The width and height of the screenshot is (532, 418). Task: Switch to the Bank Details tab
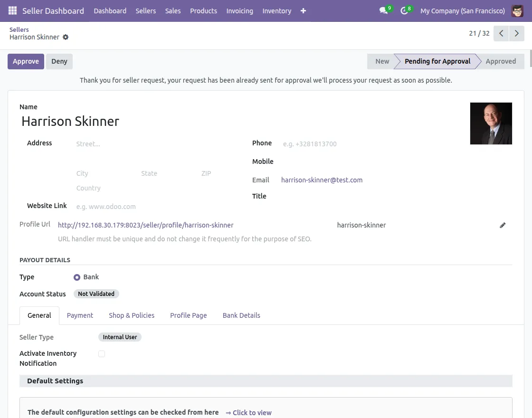point(241,315)
